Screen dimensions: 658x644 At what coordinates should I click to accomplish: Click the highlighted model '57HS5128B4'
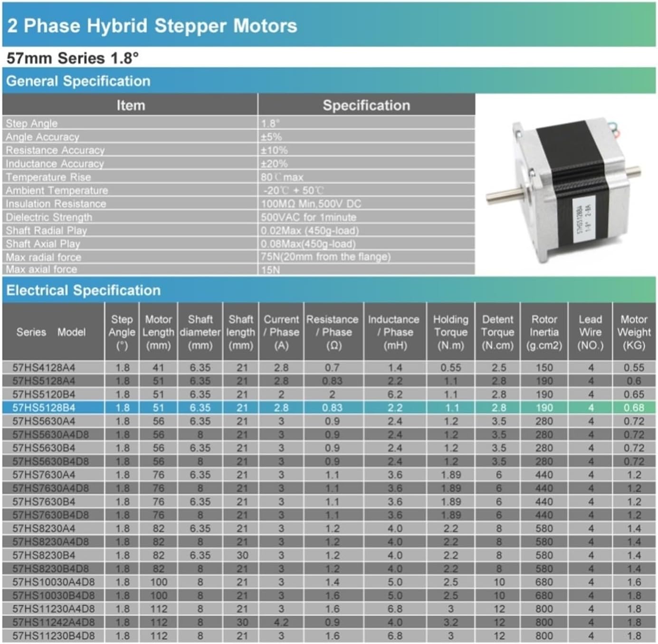[44, 408]
